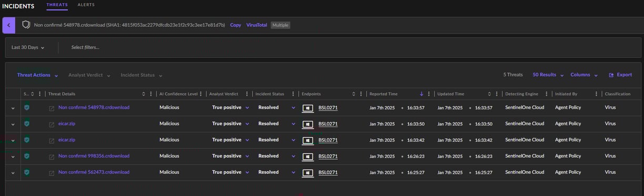
Task: Expand the Non confirmé 548978.crdownload row
Action: click(x=13, y=108)
